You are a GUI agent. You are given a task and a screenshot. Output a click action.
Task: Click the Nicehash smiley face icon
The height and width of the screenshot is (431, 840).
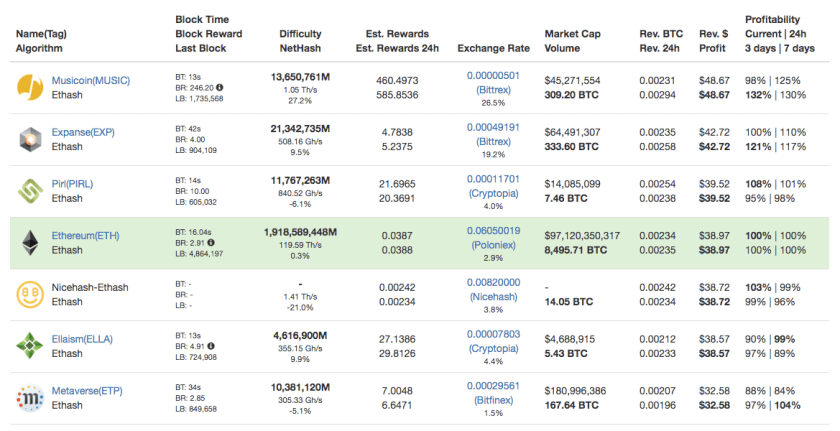pos(28,294)
